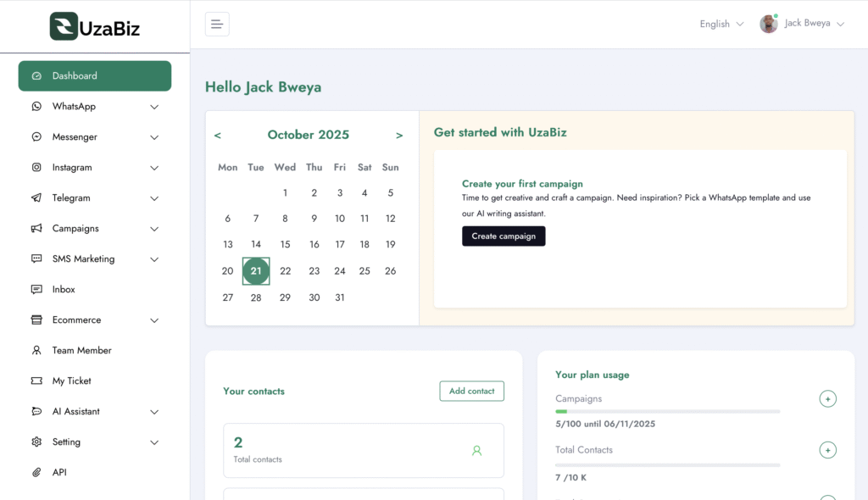Click the API paperclip icon
868x500 pixels.
point(36,473)
